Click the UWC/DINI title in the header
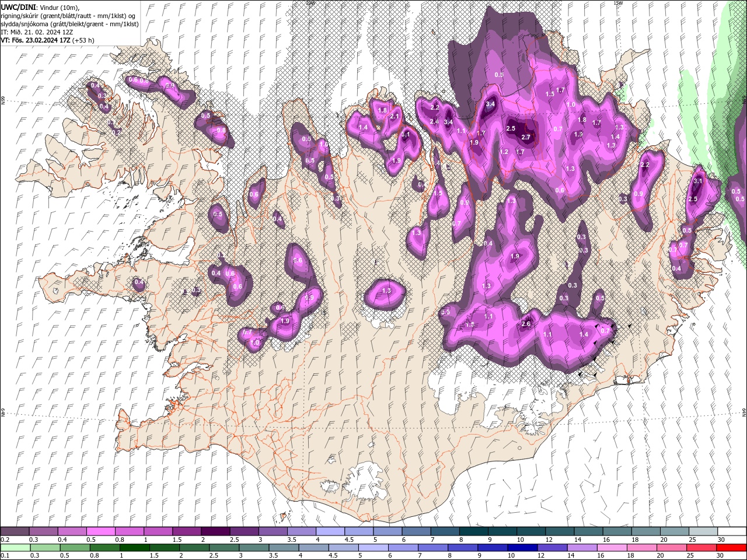Image resolution: width=747 pixels, height=560 pixels. coord(20,6)
